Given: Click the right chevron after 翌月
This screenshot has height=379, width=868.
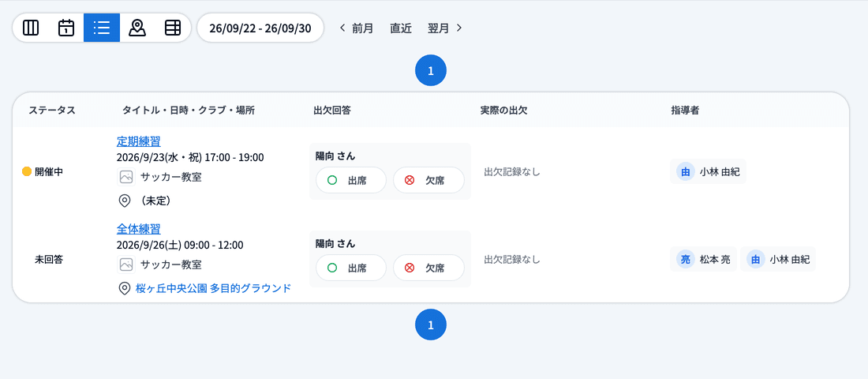Looking at the screenshot, I should 459,28.
